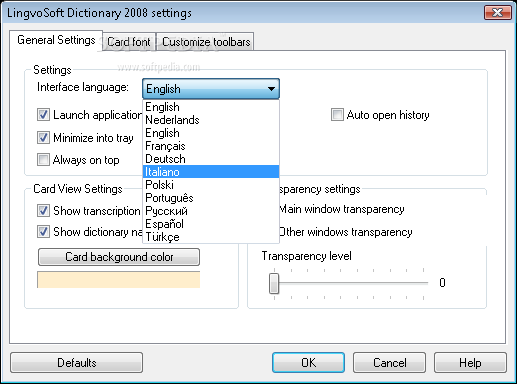Open Help for settings dialog
517x384 pixels.
[470, 363]
